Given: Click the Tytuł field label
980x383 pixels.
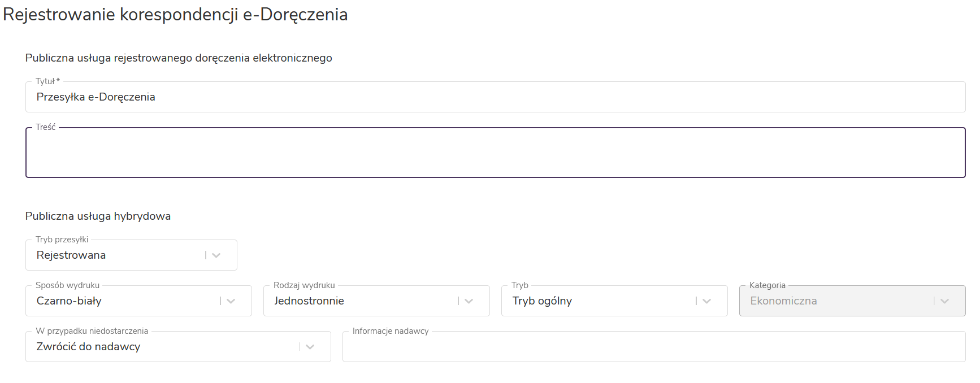Looking at the screenshot, I should coord(45,81).
